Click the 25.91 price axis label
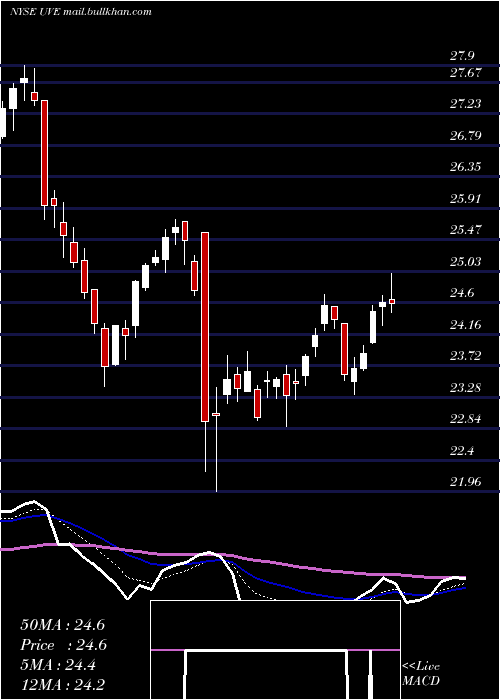Viewport: 500px width, 700px height. click(466, 198)
